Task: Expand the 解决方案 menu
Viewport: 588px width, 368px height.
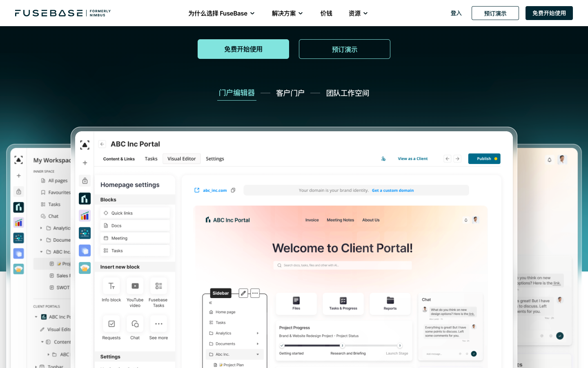Action: (x=287, y=13)
